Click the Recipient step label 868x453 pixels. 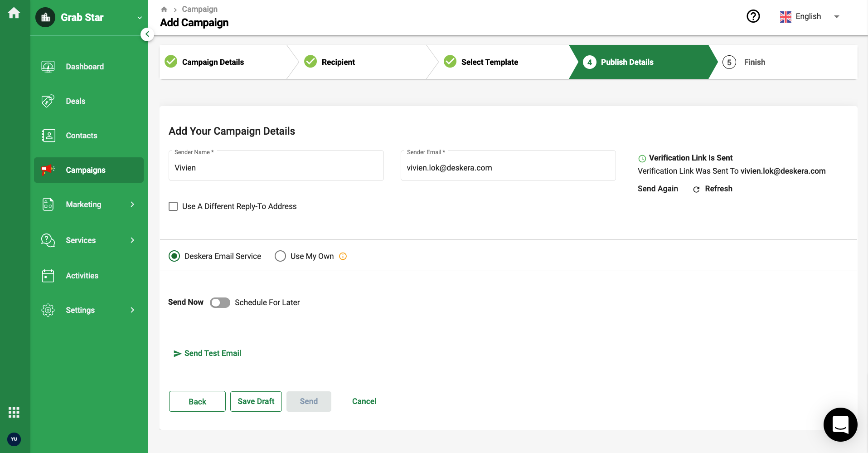338,62
